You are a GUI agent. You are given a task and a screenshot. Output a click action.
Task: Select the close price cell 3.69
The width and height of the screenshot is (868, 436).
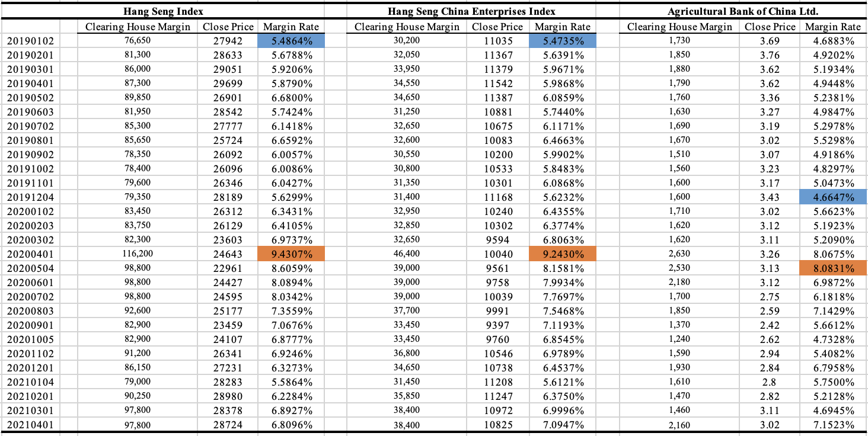click(x=770, y=40)
